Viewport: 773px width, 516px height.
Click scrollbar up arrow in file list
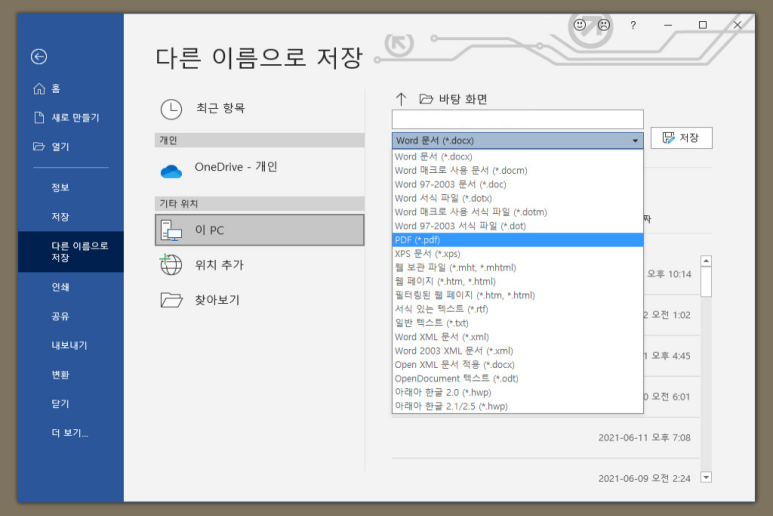pyautogui.click(x=706, y=261)
